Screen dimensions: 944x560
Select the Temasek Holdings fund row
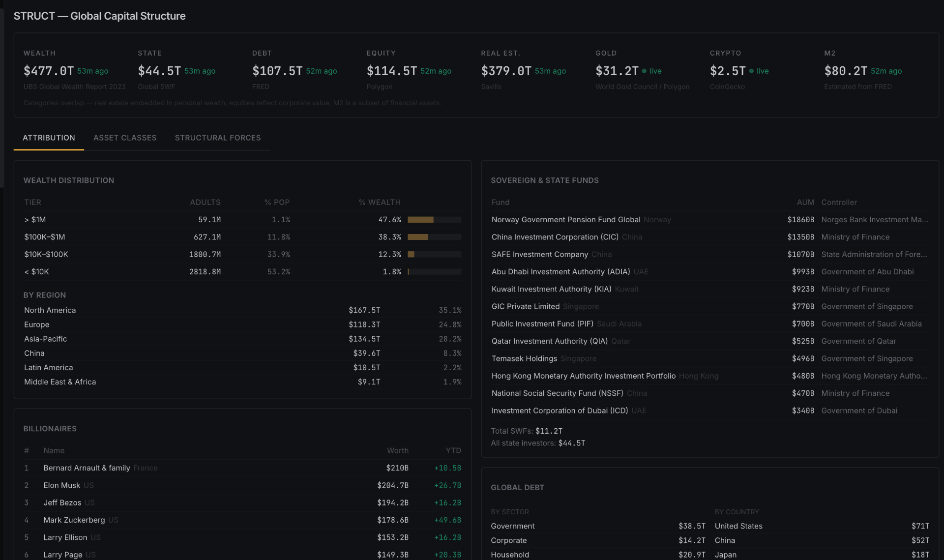click(x=710, y=358)
